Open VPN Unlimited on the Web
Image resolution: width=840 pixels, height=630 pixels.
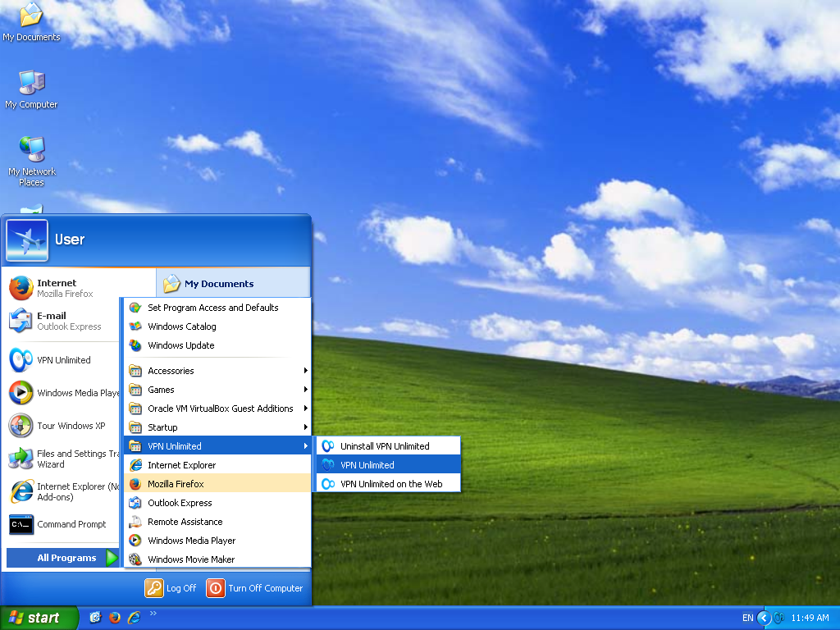click(x=388, y=484)
